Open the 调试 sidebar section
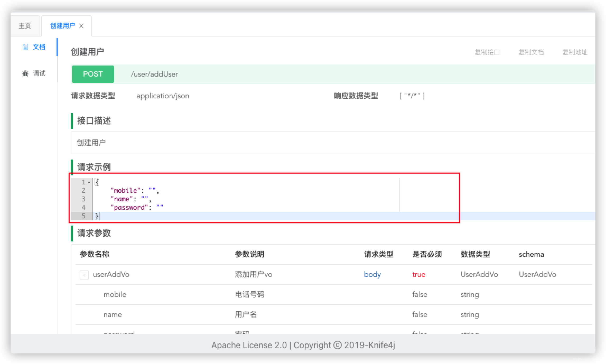Viewport: 606px width, 364px height. (x=39, y=73)
